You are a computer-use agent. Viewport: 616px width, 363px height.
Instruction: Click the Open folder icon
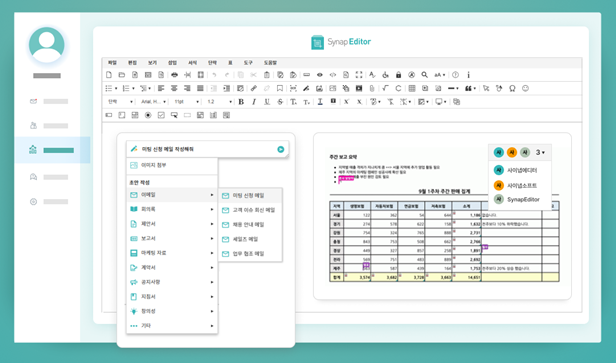122,75
